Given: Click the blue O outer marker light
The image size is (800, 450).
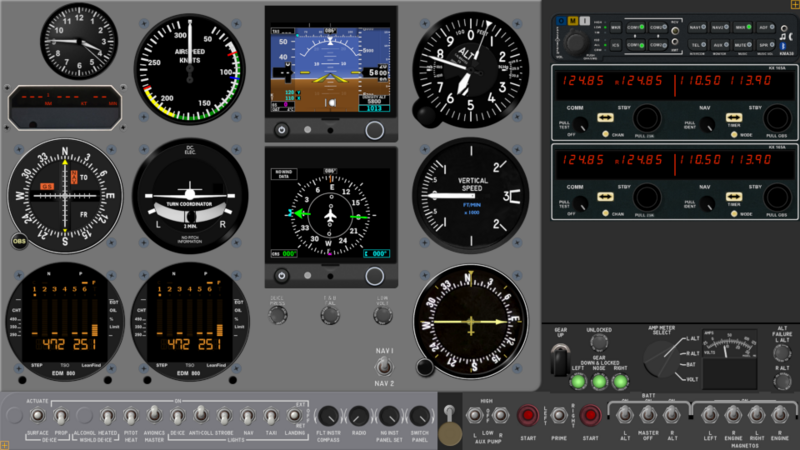Looking at the screenshot, I should (x=561, y=21).
